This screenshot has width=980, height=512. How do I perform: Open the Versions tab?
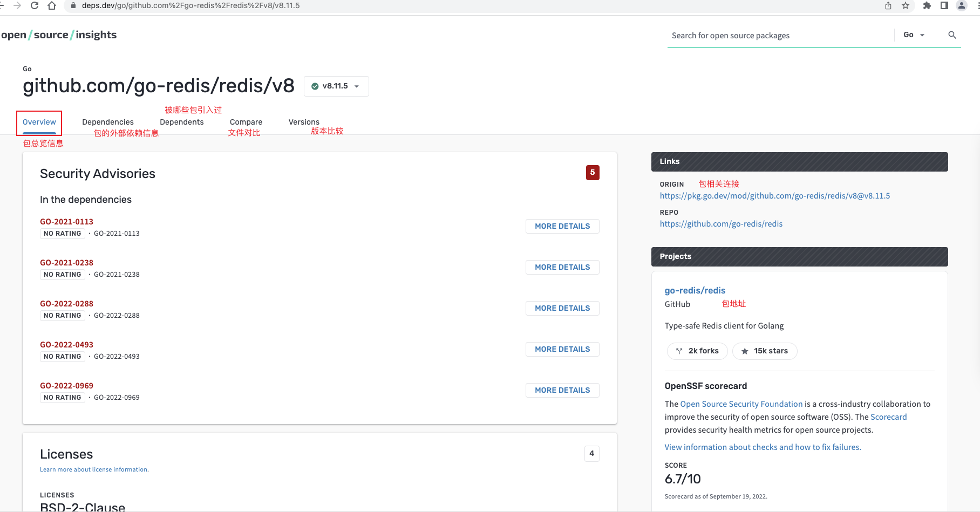[x=304, y=122]
